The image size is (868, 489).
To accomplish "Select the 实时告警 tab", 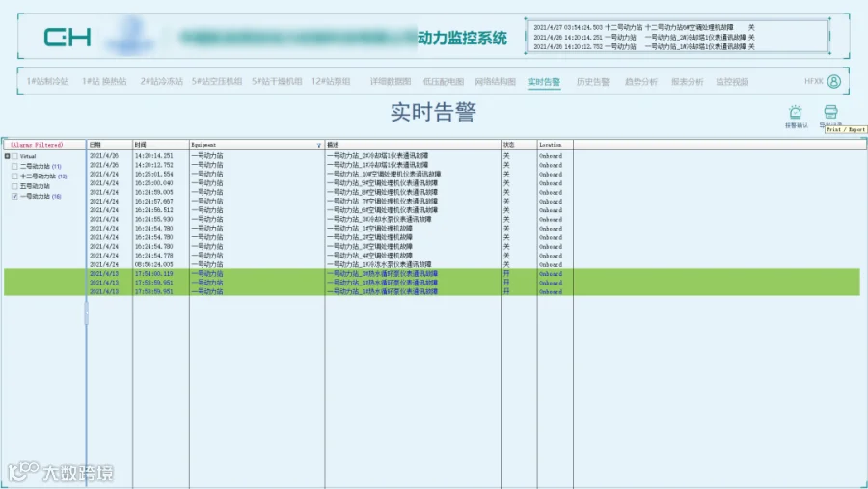I will pyautogui.click(x=544, y=82).
